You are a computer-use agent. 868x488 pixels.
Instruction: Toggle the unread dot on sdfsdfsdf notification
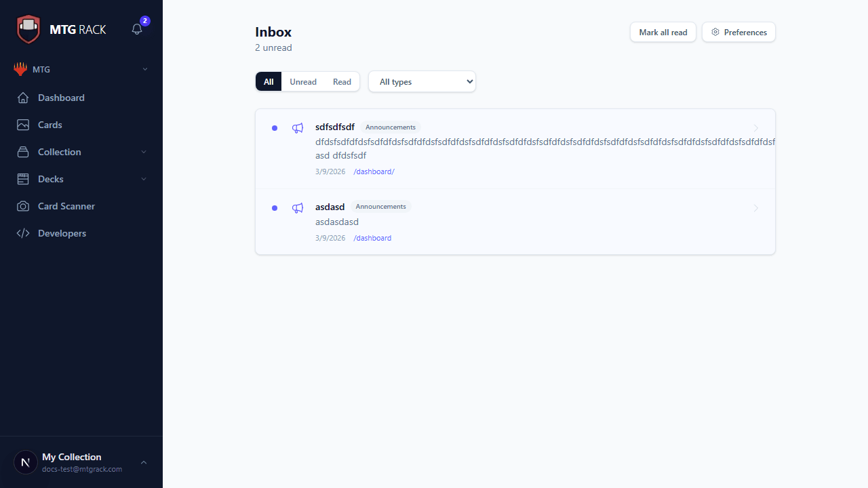tap(275, 128)
